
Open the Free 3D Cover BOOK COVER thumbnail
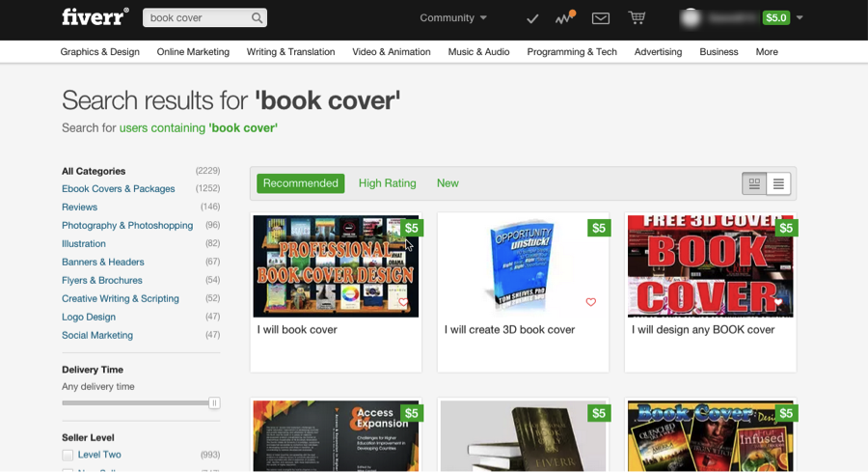pyautogui.click(x=710, y=266)
